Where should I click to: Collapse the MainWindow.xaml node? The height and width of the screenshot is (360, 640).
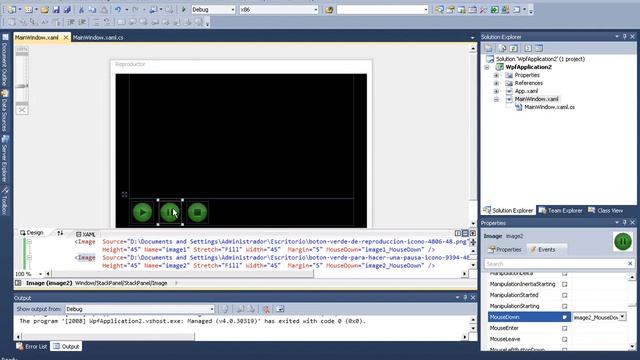pos(496,99)
